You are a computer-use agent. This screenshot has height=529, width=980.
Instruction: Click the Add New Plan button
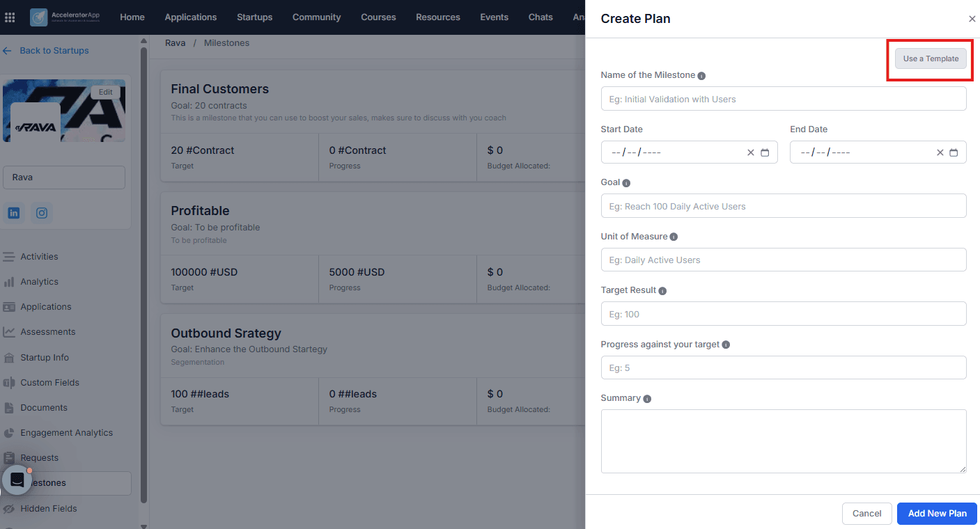coord(937,514)
